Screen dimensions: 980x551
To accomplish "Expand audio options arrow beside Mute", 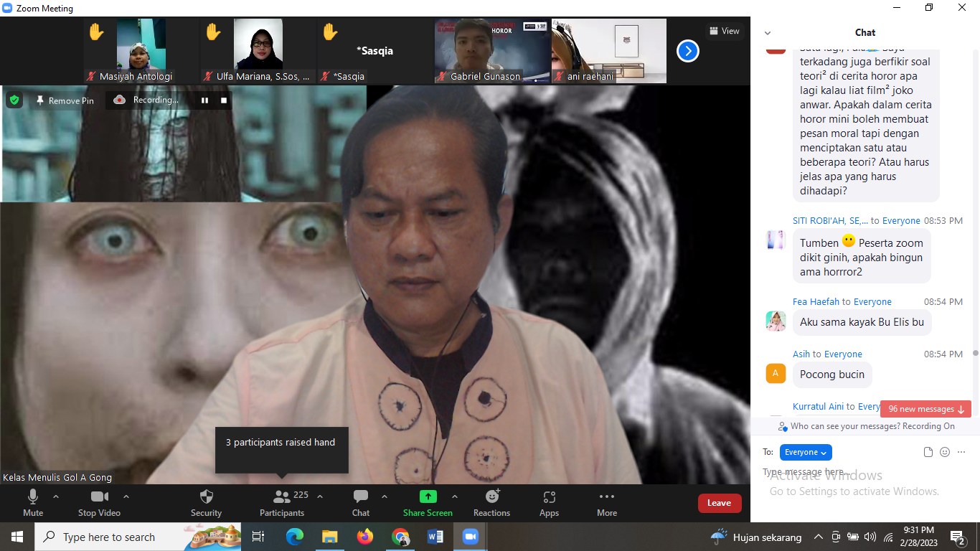I will (x=56, y=496).
